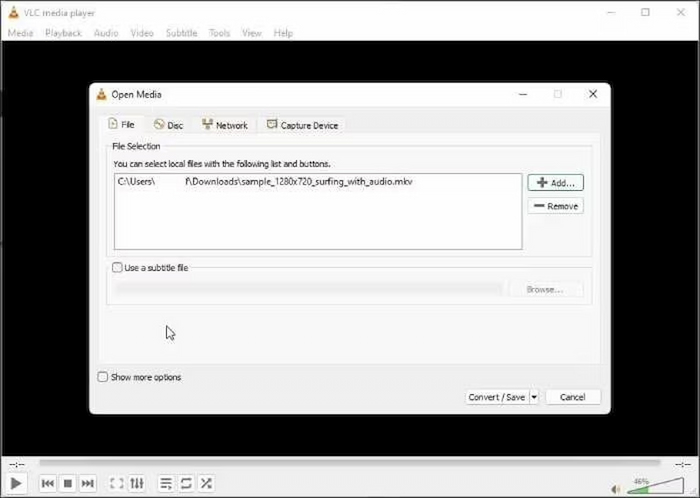Open the Video menu

pos(142,33)
